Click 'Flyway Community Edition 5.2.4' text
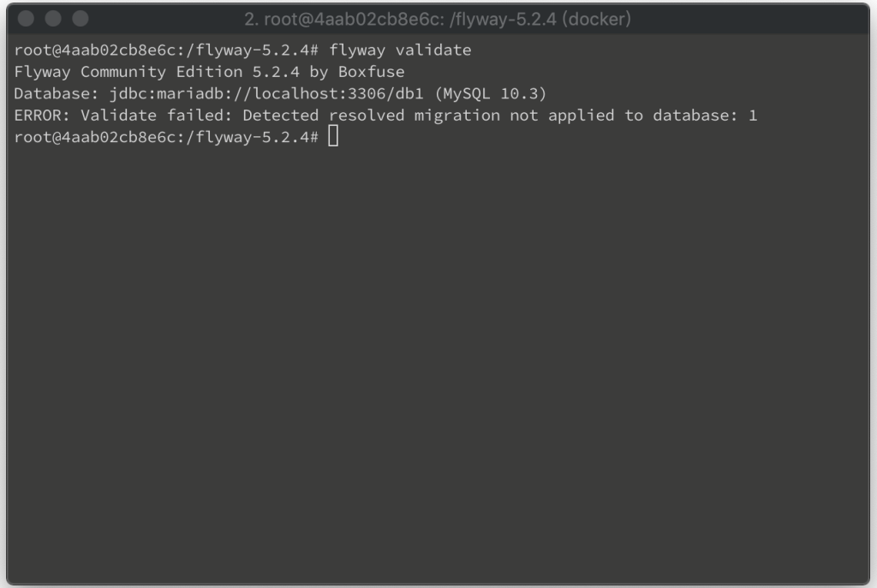 (157, 72)
